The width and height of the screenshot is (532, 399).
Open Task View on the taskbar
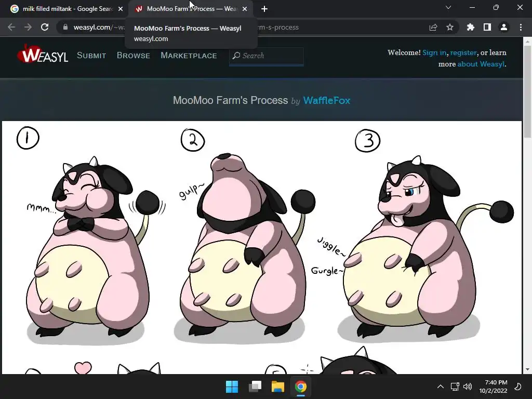point(255,387)
